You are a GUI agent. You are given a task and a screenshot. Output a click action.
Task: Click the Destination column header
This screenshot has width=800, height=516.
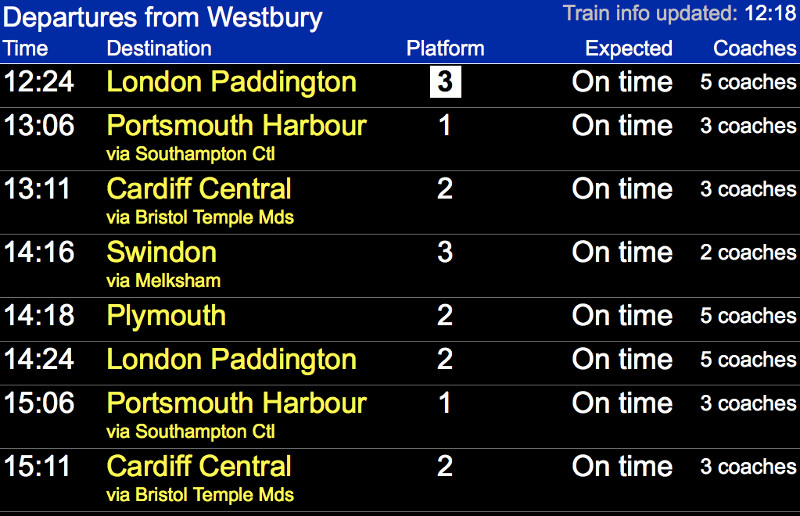159,49
